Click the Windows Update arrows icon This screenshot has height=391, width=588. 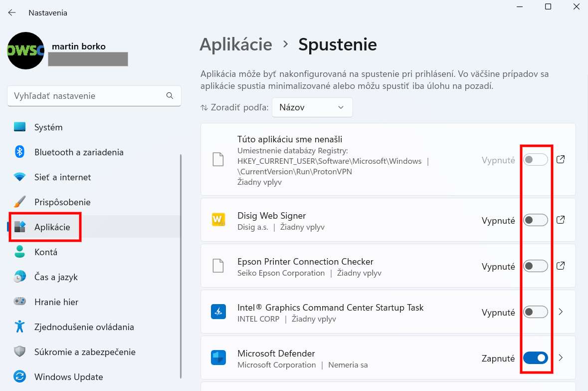point(19,377)
